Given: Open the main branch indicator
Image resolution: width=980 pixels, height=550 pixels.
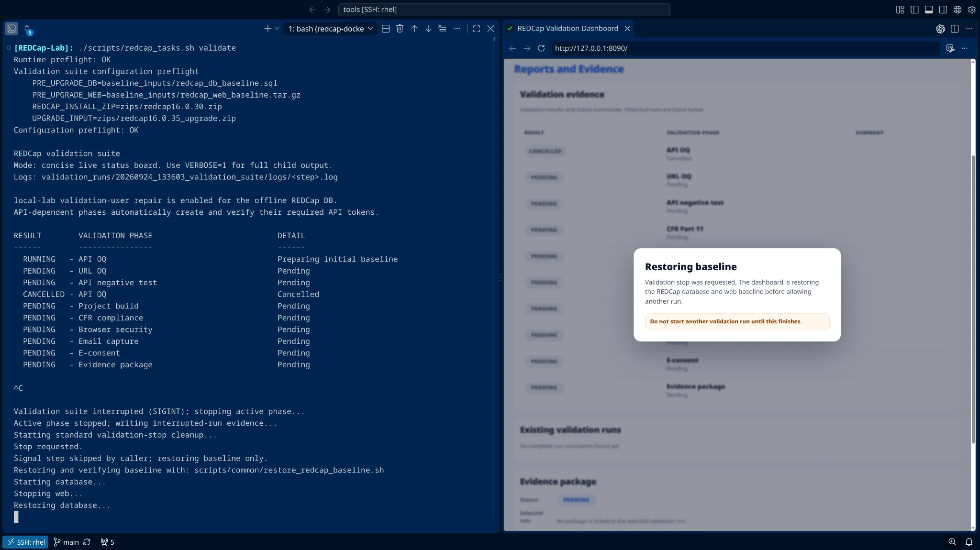Looking at the screenshot, I should click(x=66, y=542).
